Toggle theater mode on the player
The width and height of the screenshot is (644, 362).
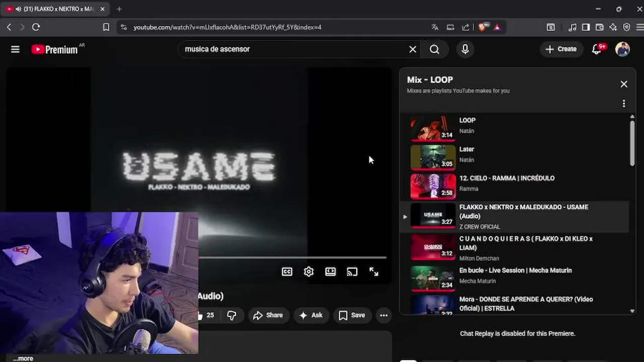click(331, 271)
